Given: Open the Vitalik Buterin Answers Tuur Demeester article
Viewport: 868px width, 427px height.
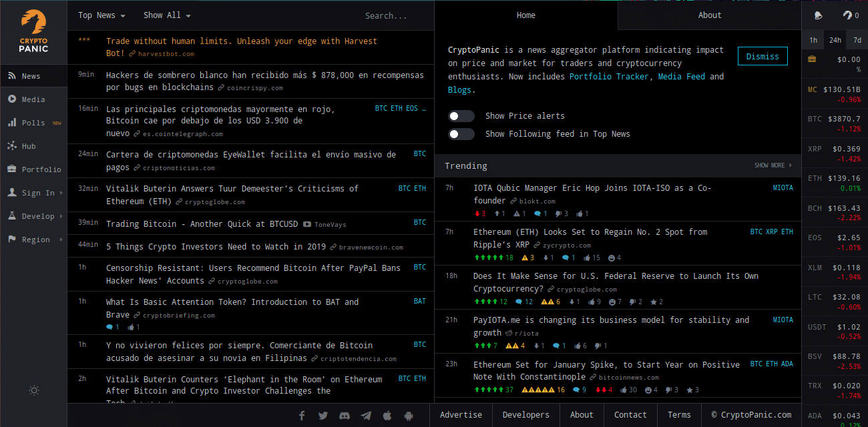Looking at the screenshot, I should pyautogui.click(x=232, y=195).
